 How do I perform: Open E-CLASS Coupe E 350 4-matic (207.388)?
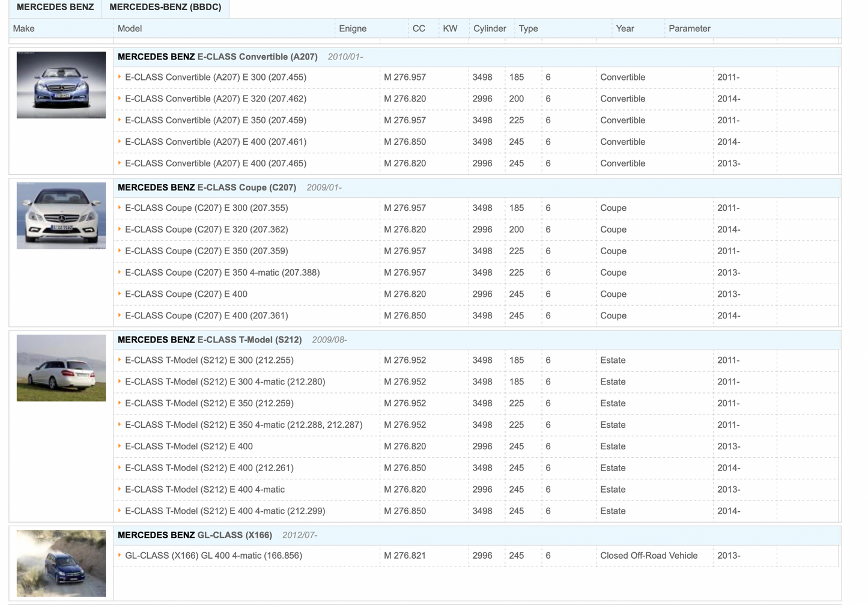click(x=222, y=273)
